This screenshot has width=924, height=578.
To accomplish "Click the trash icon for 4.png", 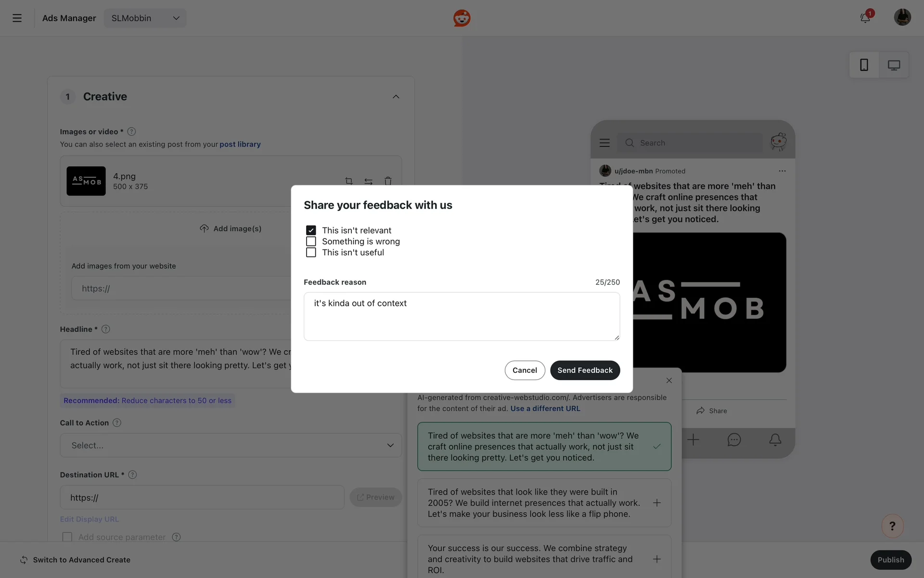I will (388, 181).
